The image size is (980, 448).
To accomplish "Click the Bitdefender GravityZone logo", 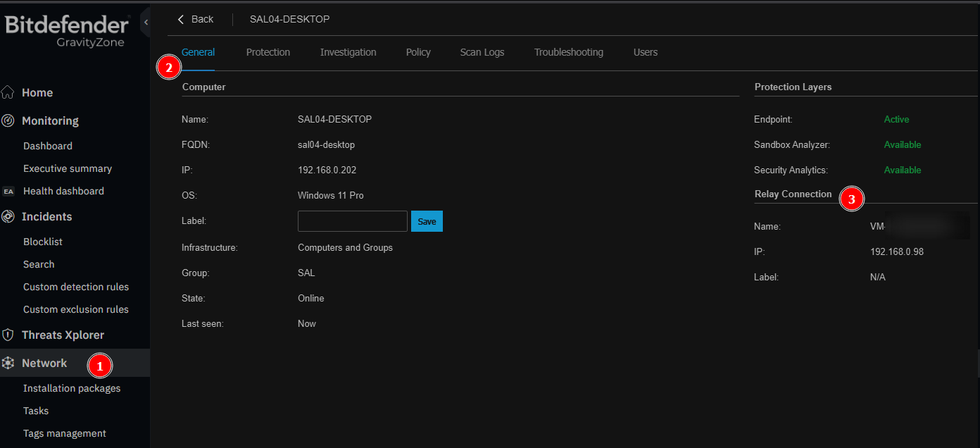I will pos(67,32).
